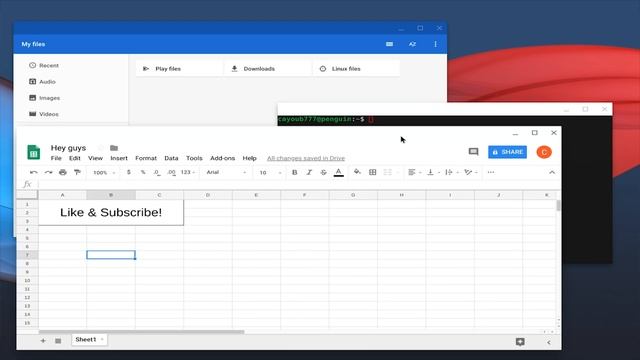Open the Data menu in Sheets
640x360 pixels.
tap(171, 158)
